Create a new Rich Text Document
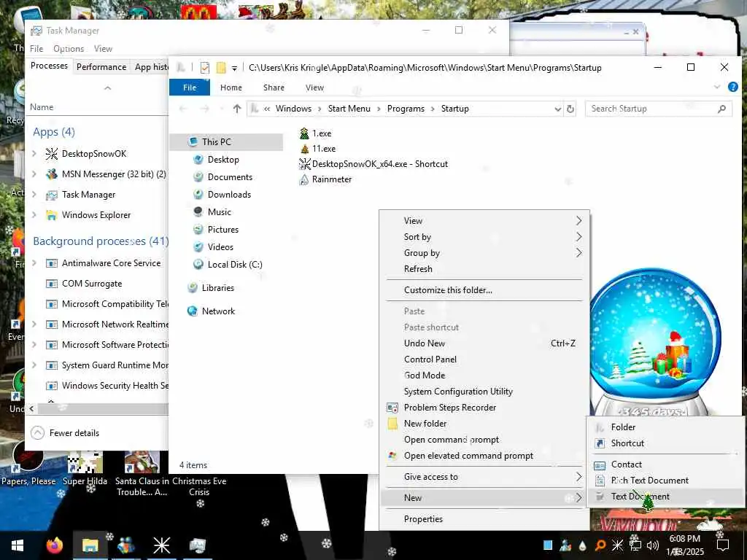747x560 pixels. 665,481
